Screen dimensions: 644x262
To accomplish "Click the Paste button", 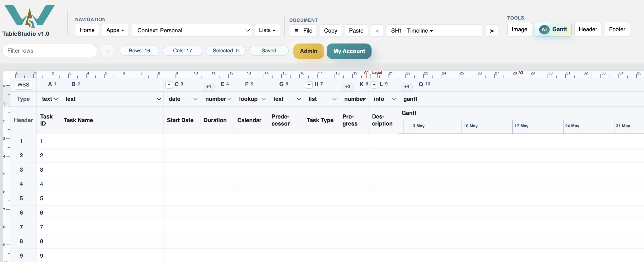I will (356, 31).
